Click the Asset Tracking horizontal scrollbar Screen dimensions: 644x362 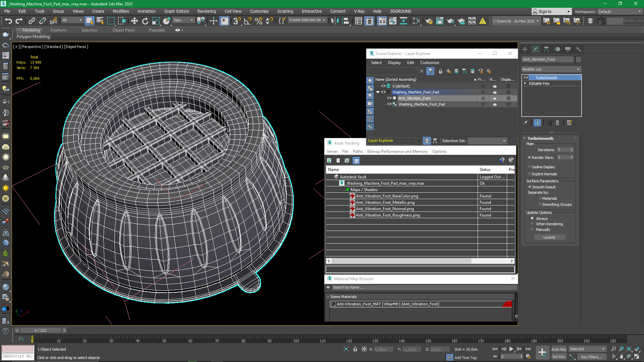[401, 261]
